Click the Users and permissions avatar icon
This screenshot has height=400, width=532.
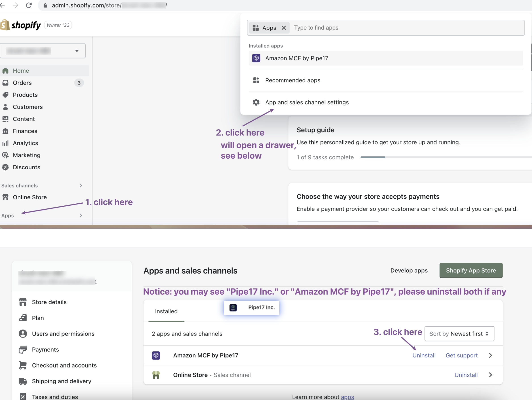23,334
